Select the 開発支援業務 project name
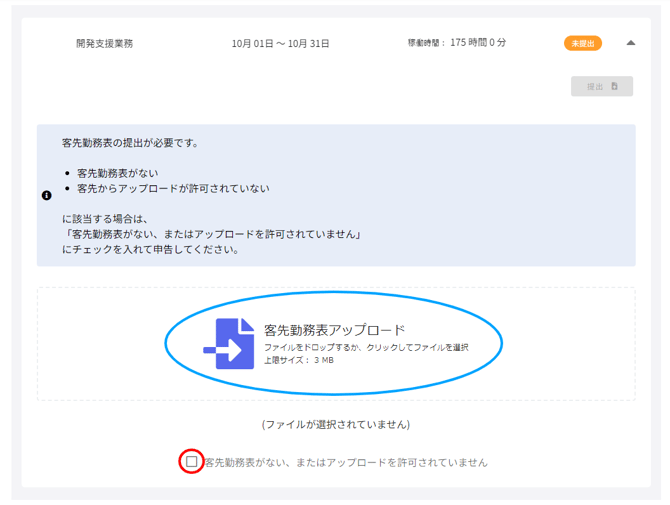The width and height of the screenshot is (670, 505). [105, 44]
